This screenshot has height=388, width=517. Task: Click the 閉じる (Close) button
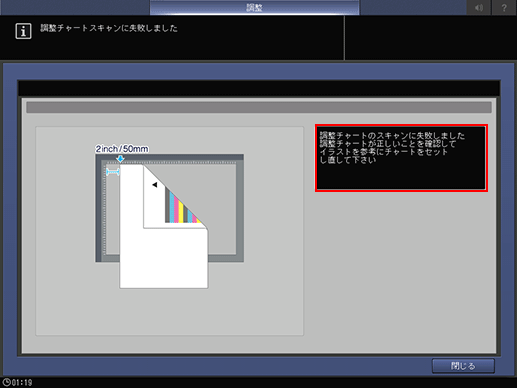[x=463, y=366]
